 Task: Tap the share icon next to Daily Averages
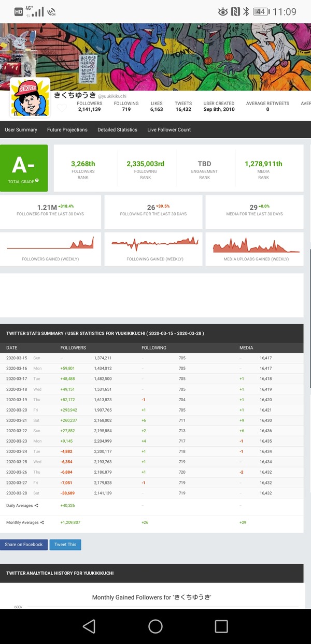(x=36, y=505)
